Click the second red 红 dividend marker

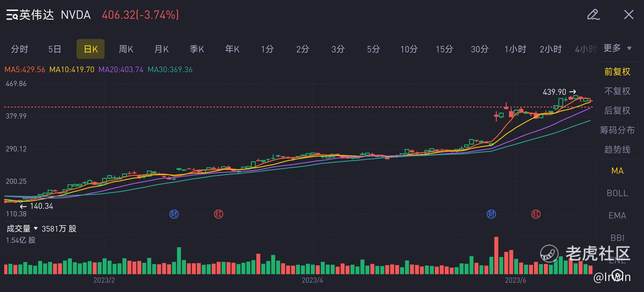(x=536, y=214)
